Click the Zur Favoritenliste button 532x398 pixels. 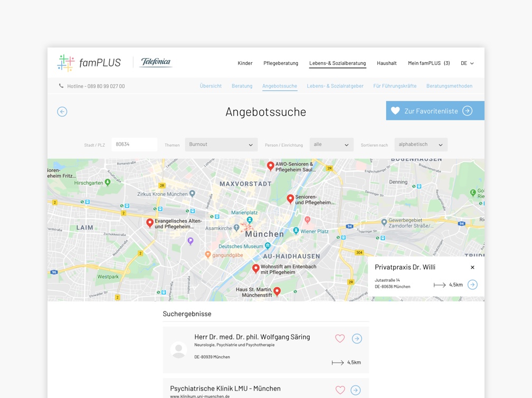(x=435, y=111)
